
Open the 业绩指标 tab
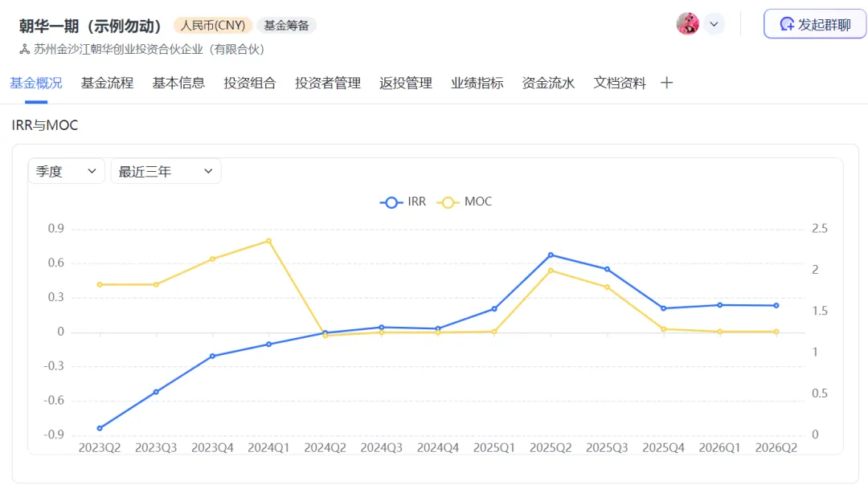476,82
